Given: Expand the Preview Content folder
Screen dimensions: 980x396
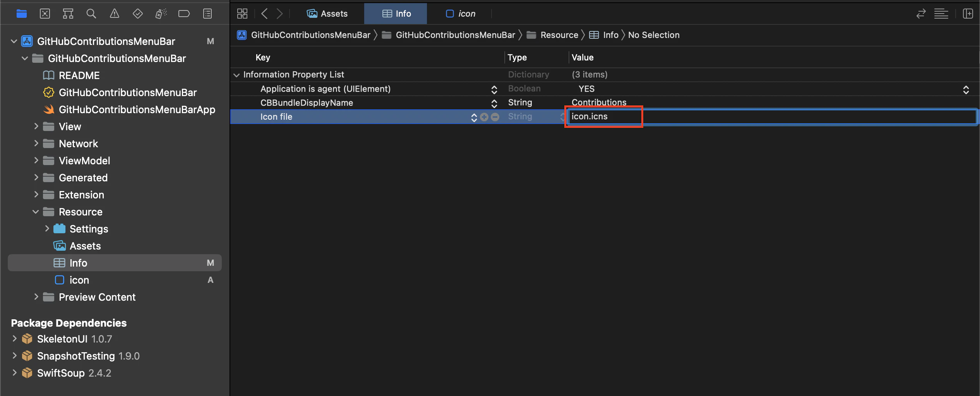Looking at the screenshot, I should [36, 297].
